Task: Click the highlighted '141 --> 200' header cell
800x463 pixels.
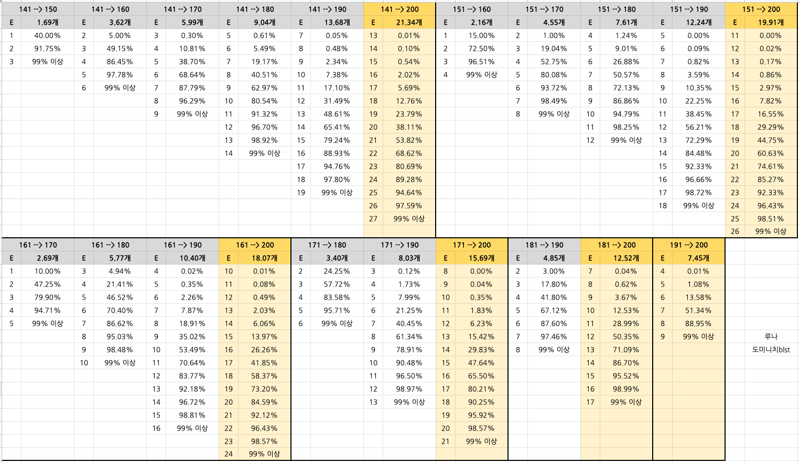Action: click(399, 9)
